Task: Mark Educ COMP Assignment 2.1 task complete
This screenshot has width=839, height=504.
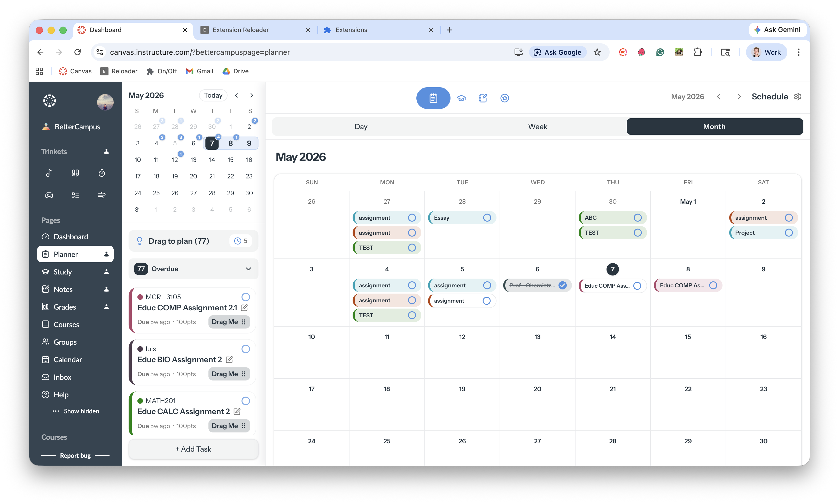Action: (x=246, y=297)
